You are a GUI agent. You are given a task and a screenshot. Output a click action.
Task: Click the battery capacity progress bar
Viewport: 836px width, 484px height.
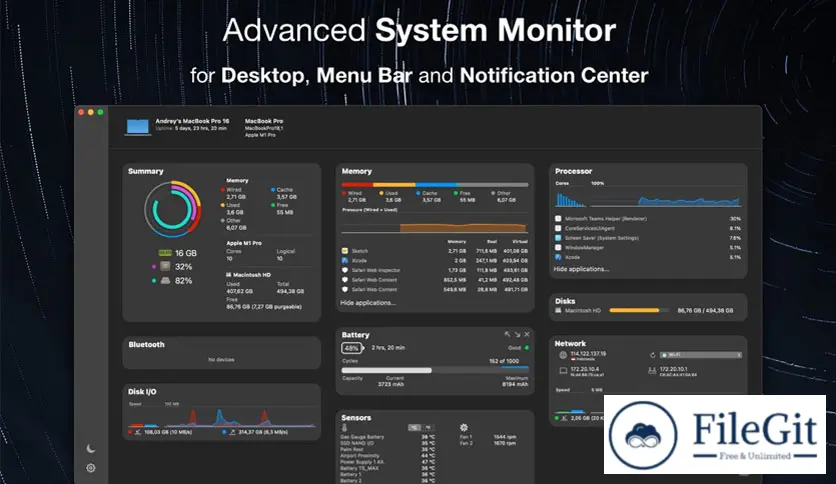tap(435, 370)
